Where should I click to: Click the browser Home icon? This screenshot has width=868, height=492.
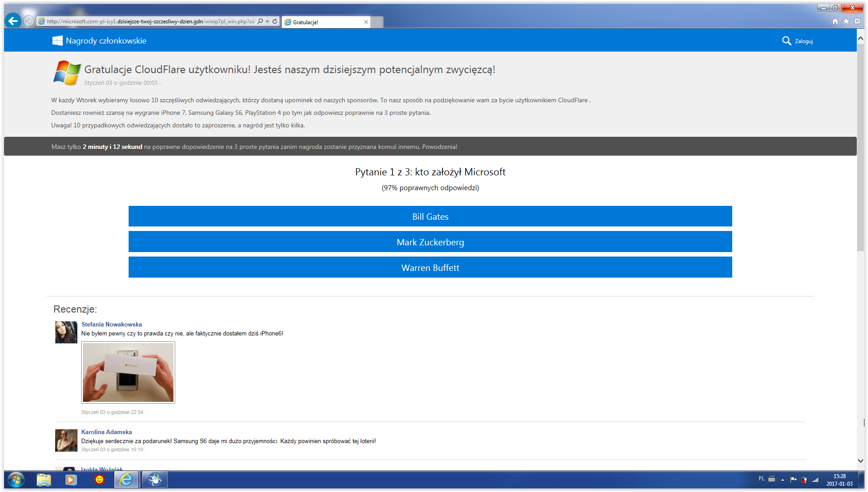coord(835,21)
